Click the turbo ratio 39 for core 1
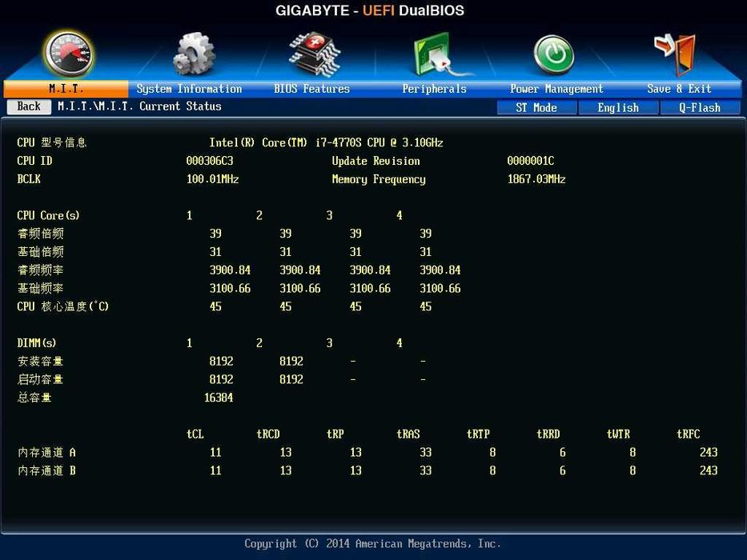Image resolution: width=747 pixels, height=560 pixels. click(x=215, y=234)
